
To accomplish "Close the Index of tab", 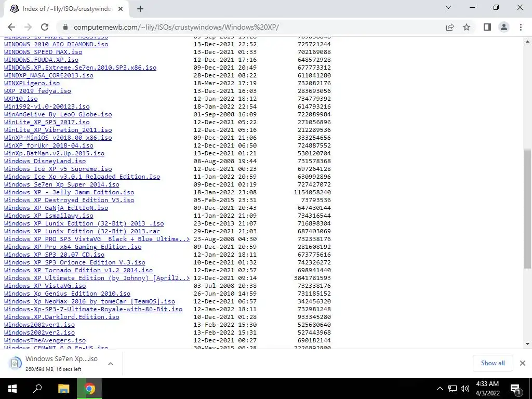I will coord(121,9).
